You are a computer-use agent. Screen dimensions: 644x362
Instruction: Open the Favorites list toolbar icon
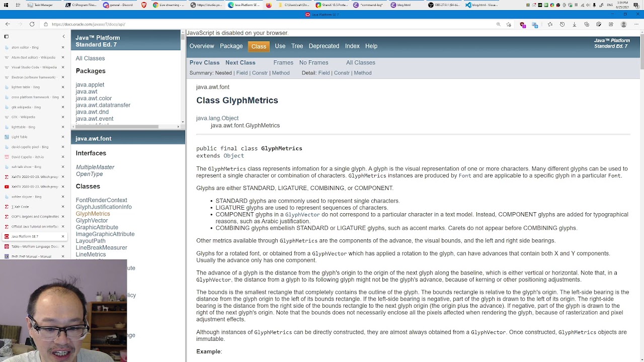(x=550, y=24)
